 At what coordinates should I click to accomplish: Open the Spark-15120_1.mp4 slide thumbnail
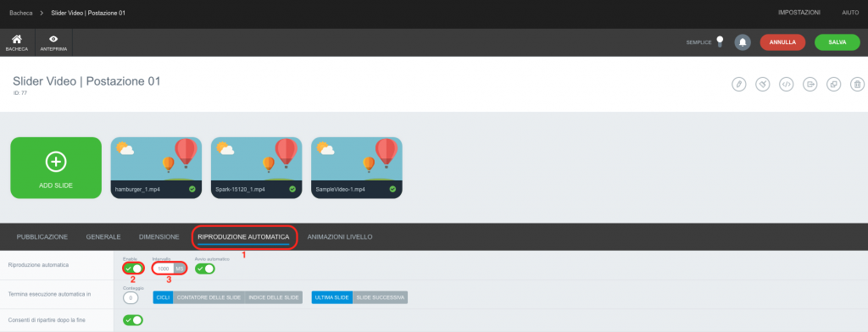pyautogui.click(x=256, y=168)
